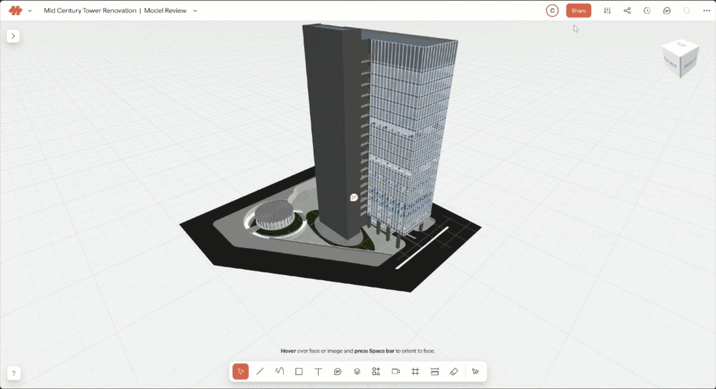Image resolution: width=716 pixels, height=389 pixels.
Task: Click the TOP face of view cube
Action: tap(681, 45)
